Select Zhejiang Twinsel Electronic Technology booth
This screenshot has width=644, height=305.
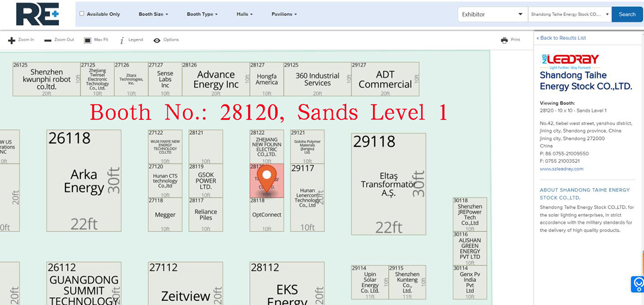tap(97, 79)
